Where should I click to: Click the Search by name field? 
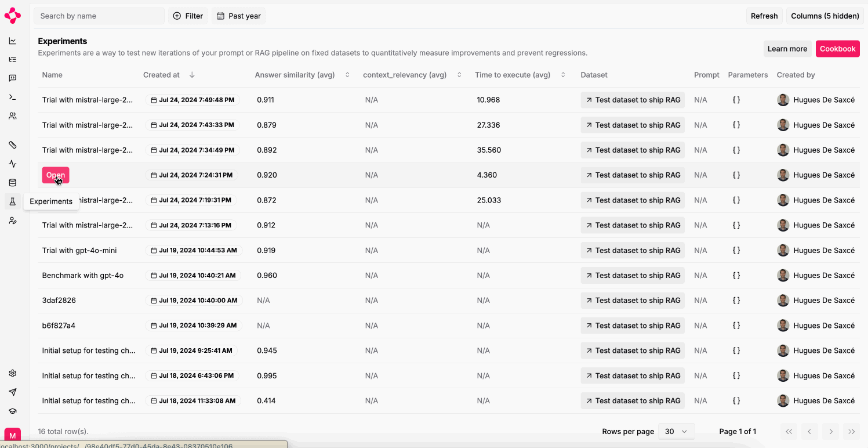click(x=99, y=16)
